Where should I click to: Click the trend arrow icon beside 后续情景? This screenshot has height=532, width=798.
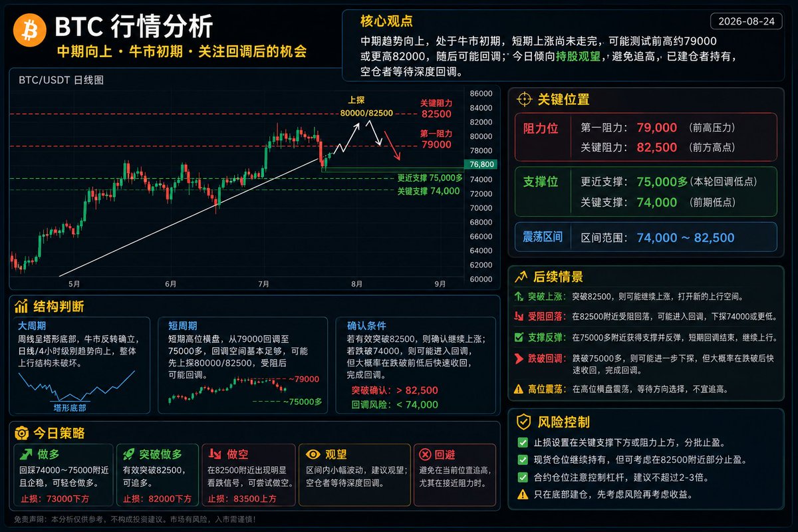coord(522,277)
